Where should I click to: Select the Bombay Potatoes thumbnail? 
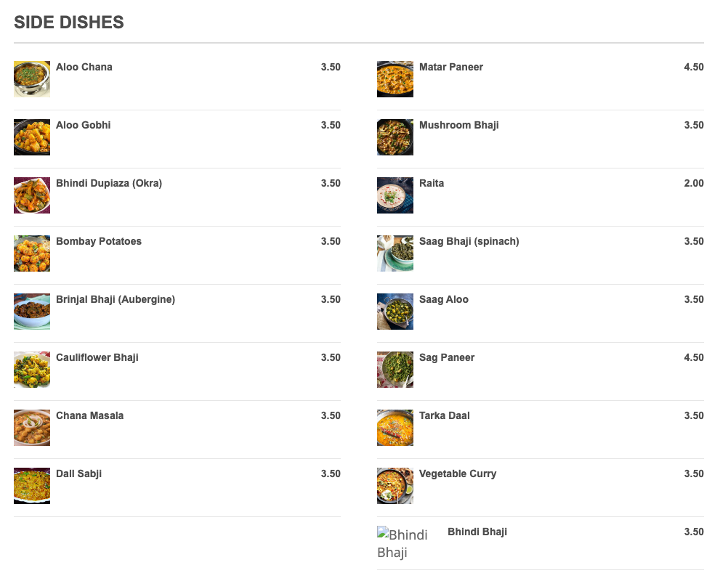tap(32, 253)
